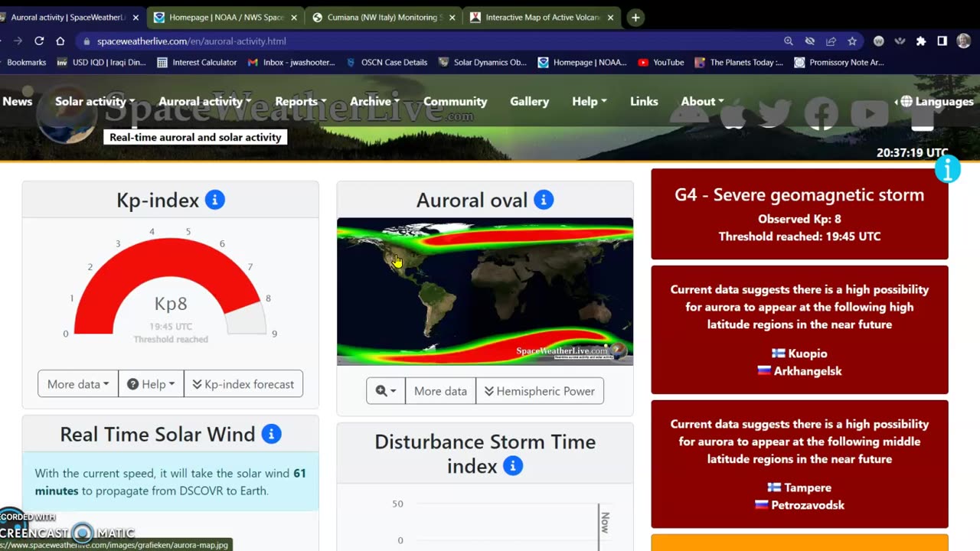The image size is (980, 551).
Task: Open the Inbox Gmail bookmark
Action: pyautogui.click(x=292, y=63)
